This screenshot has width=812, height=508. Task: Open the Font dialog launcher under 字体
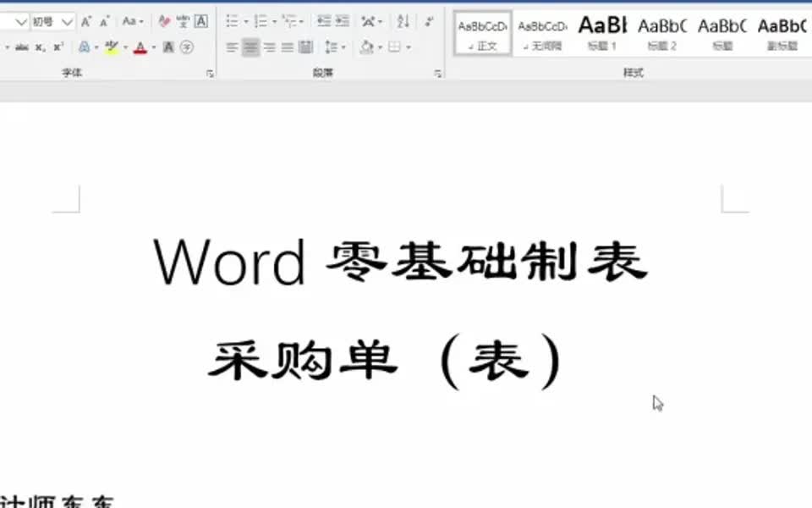[x=211, y=72]
